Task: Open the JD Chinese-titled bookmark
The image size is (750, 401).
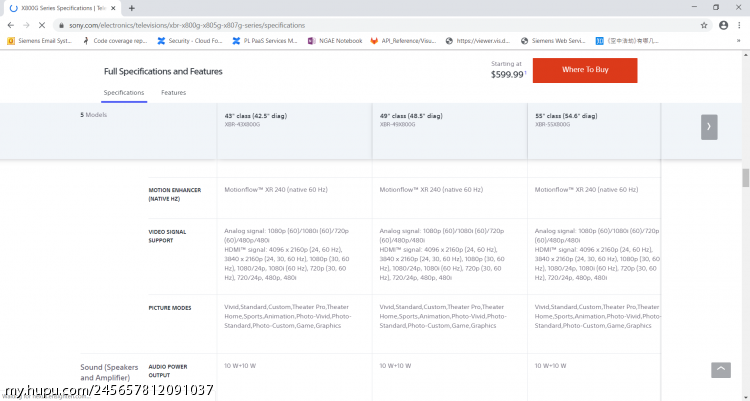Action: click(x=627, y=41)
